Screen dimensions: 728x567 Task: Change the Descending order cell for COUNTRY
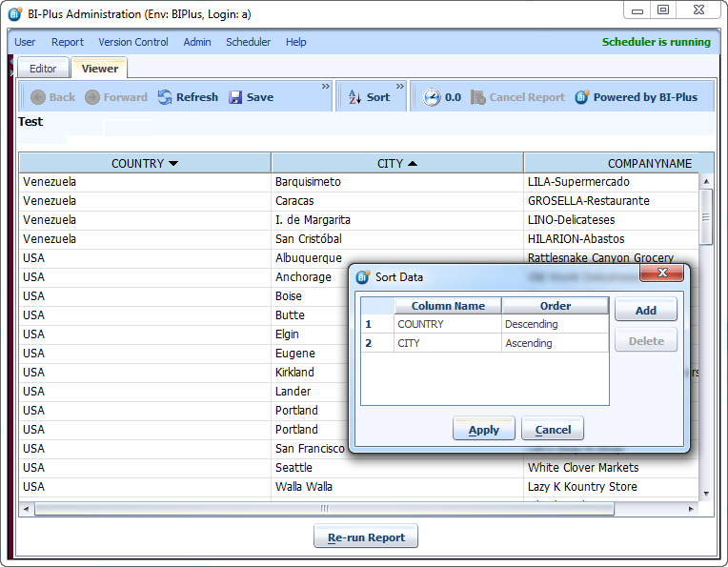tap(554, 324)
